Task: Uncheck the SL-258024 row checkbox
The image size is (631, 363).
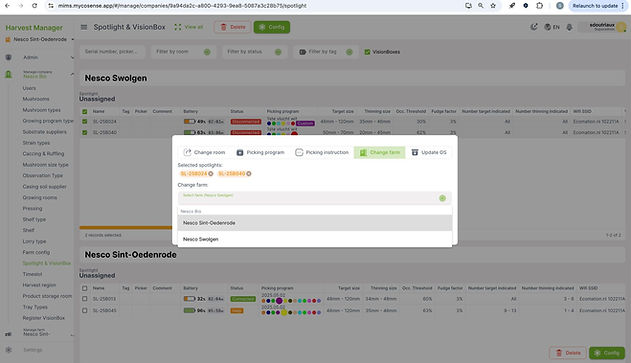Action: 85,121
